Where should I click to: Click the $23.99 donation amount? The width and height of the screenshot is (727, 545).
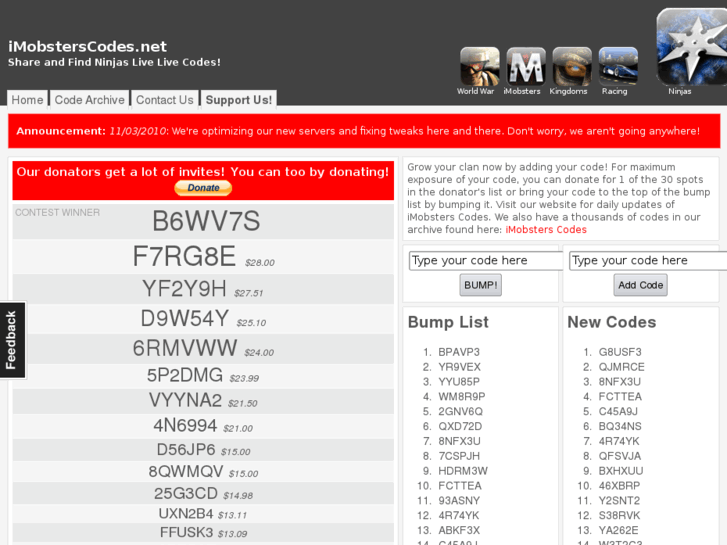click(x=244, y=378)
